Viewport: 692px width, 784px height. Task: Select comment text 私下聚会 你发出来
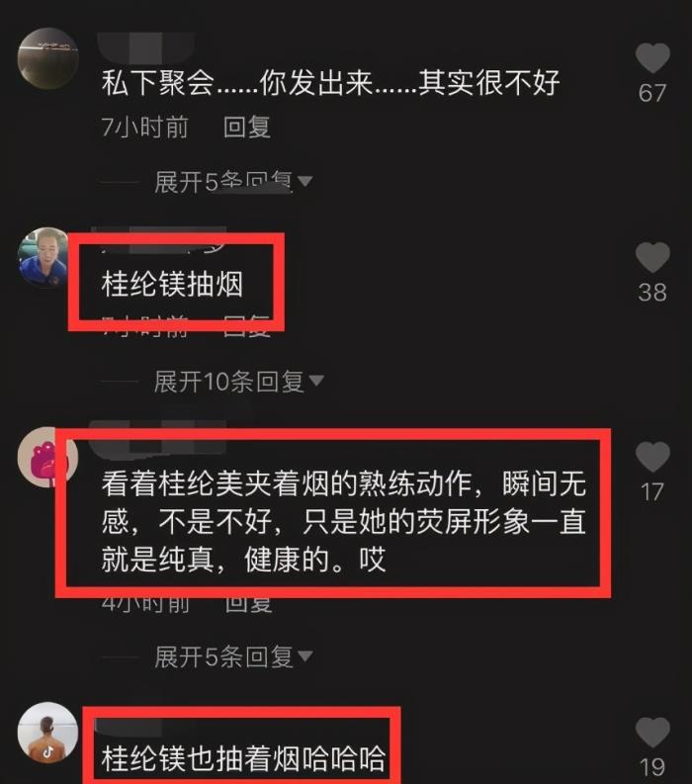coord(330,82)
